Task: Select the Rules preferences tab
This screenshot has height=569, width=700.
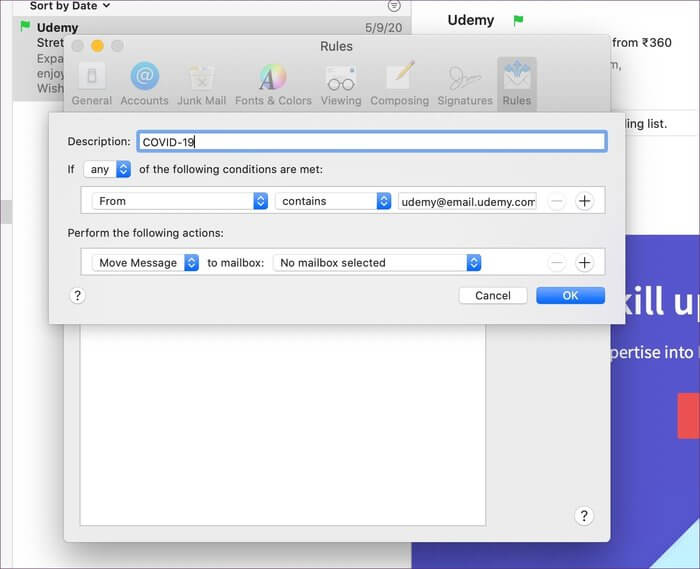Action: coord(517,84)
